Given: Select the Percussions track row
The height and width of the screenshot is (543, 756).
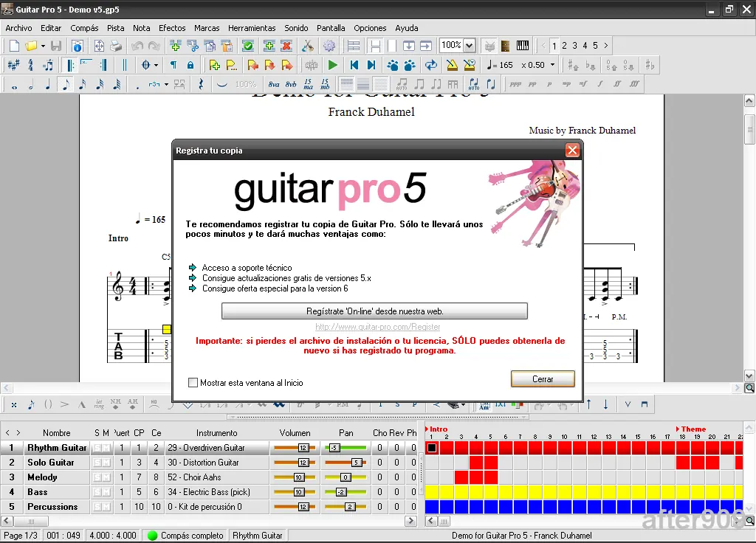Looking at the screenshot, I should click(x=52, y=507).
